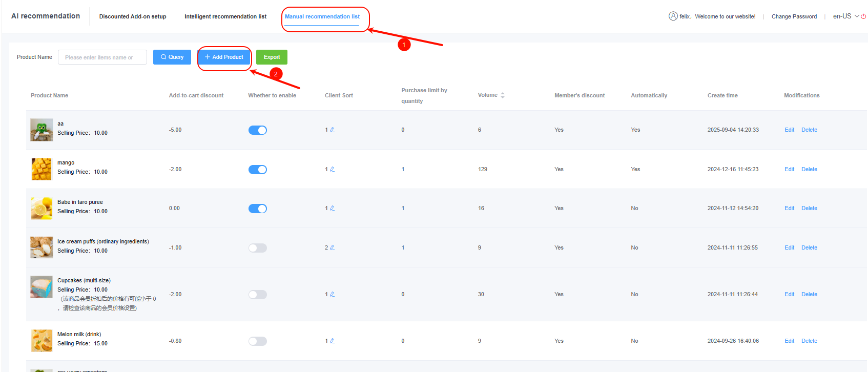Screen dimensions: 868x372
Task: Click the Add Product button
Action: pyautogui.click(x=224, y=57)
